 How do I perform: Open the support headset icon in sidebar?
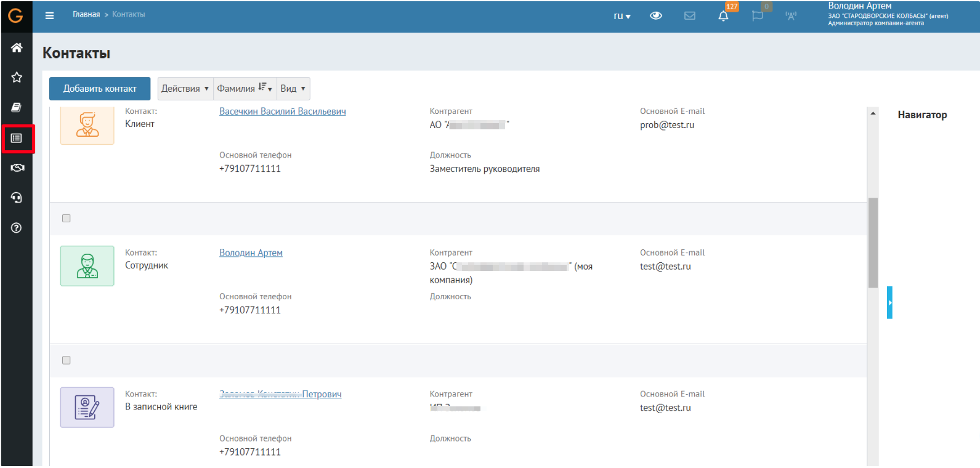17,198
